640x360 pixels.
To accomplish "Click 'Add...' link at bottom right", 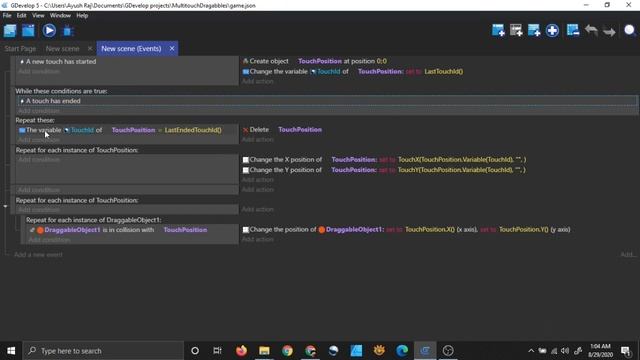I will point(628,255).
